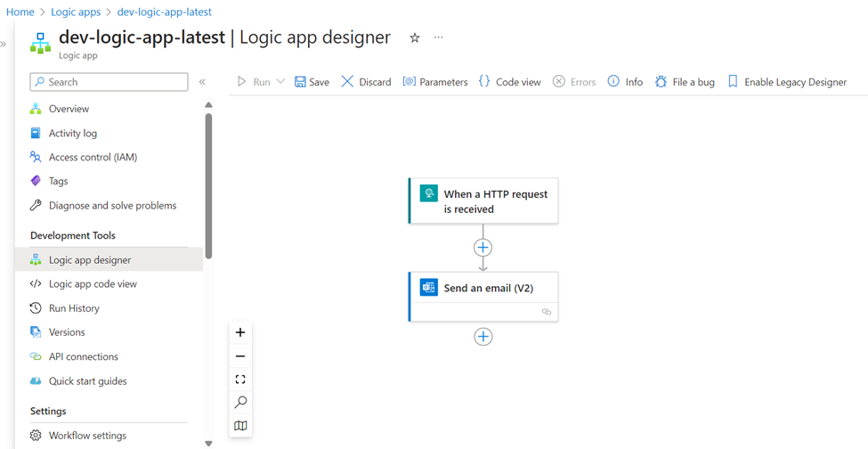Click the Versions document icon
The image size is (868, 449).
coord(36,332)
